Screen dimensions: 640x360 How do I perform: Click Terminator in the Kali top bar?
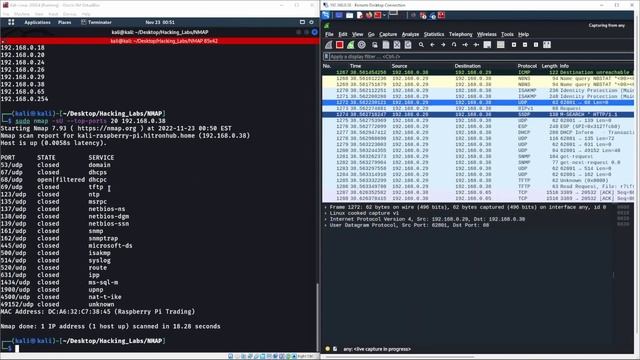click(x=96, y=22)
